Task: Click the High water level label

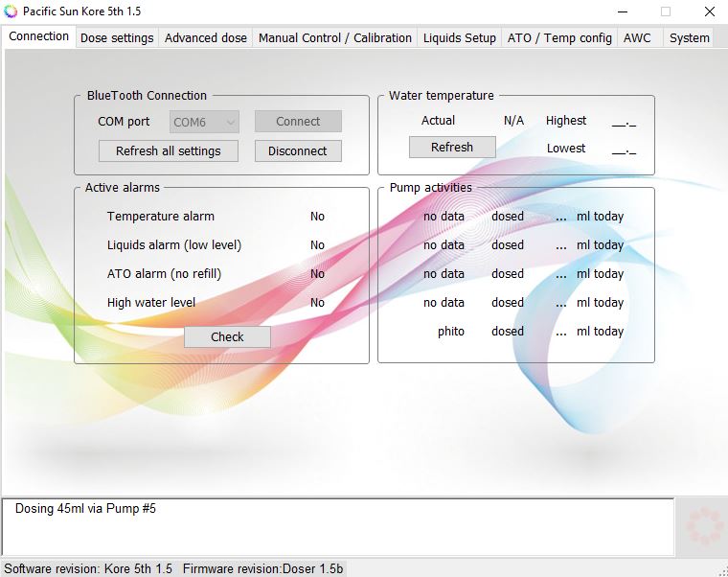Action: 151,303
